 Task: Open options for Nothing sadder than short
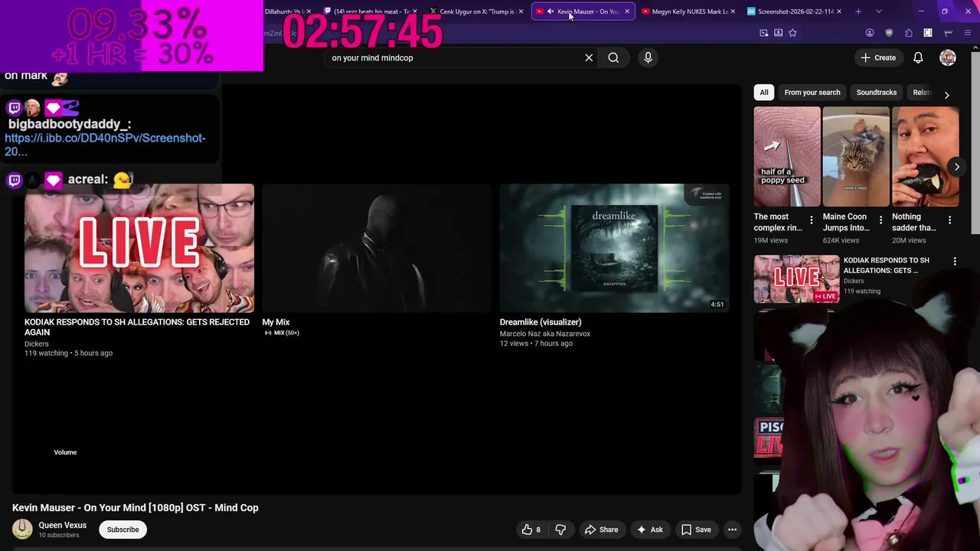pos(949,220)
